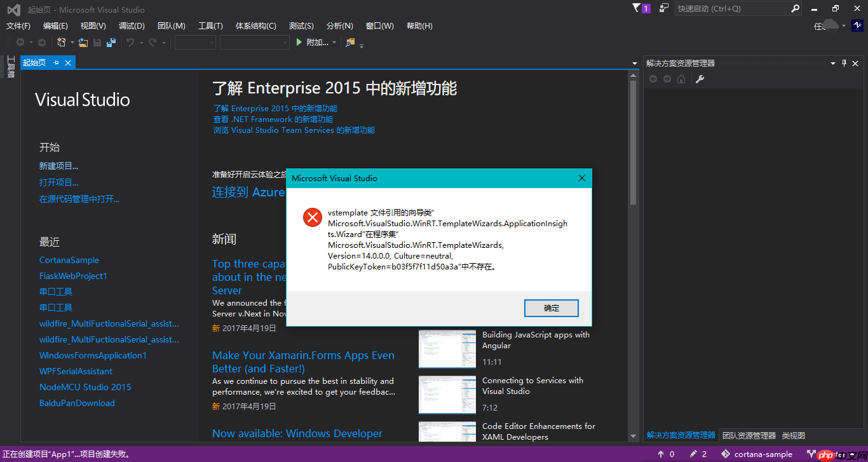Open the CortanaSample recent project
The height and width of the screenshot is (462, 868).
(x=69, y=259)
